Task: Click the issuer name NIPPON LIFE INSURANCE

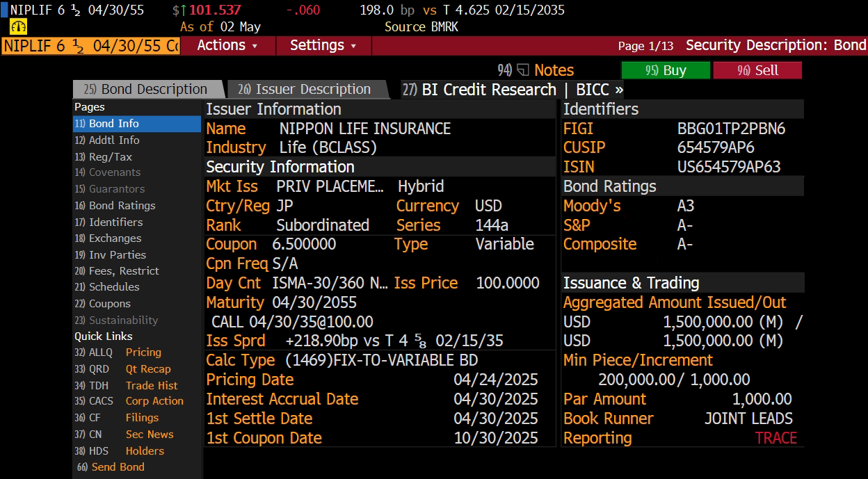Action: 365,129
